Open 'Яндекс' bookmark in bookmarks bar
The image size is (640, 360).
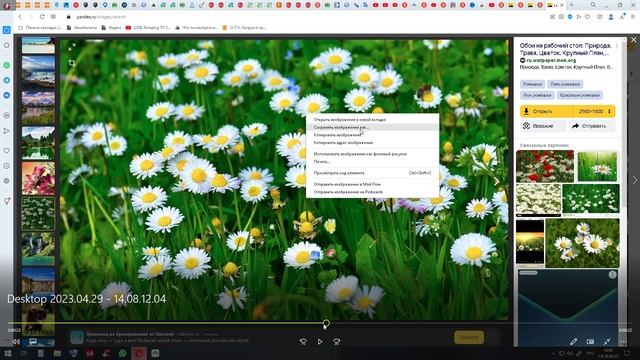112,28
